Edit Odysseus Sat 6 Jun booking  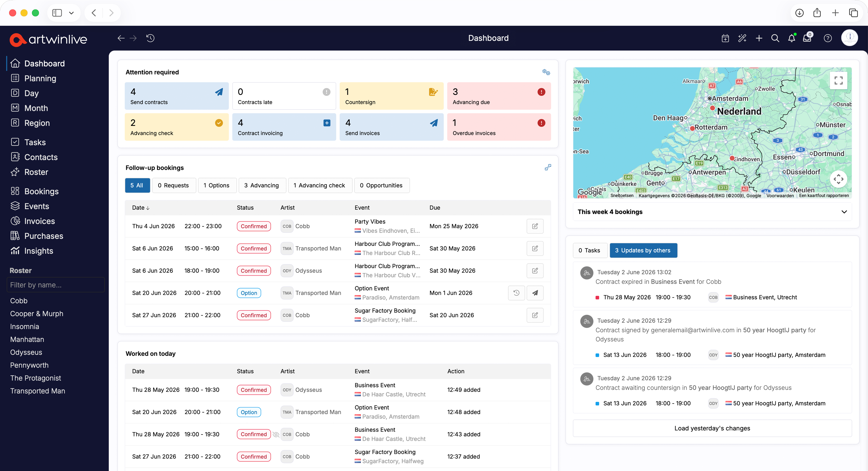[535, 271]
